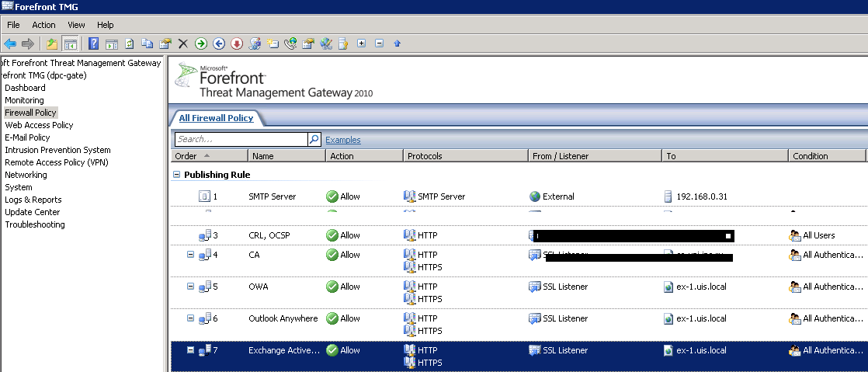Open Help with the question mark icon
The width and height of the screenshot is (868, 372).
coord(93,43)
